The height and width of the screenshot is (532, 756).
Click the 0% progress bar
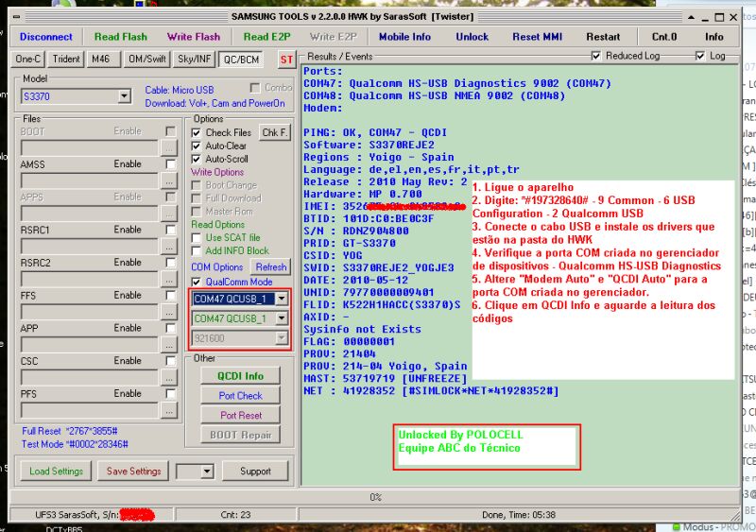(375, 497)
